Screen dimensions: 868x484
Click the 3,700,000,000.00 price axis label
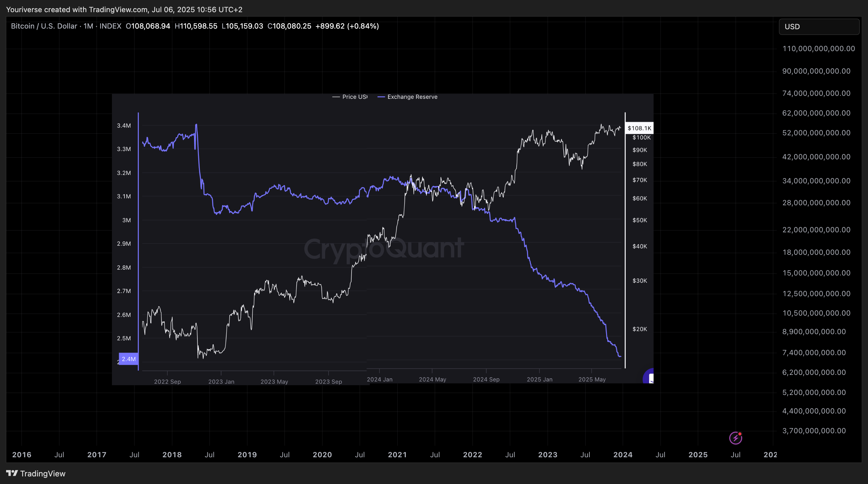814,430
